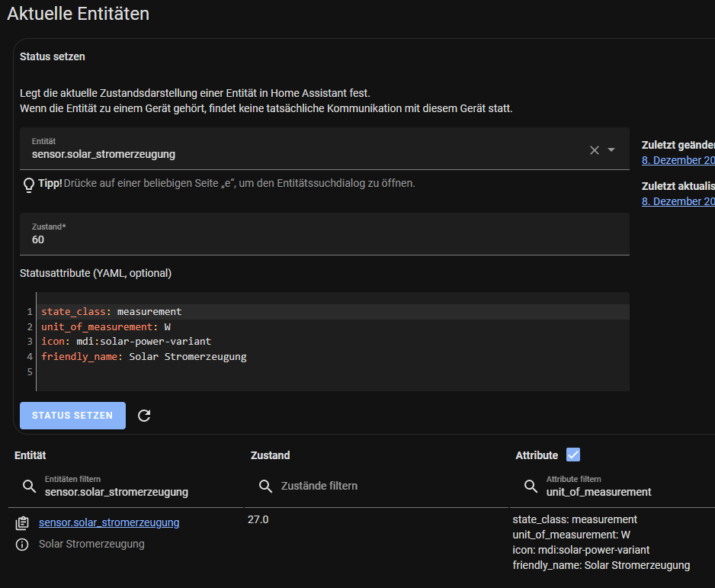Open info for Solar Stromerzeugung

coord(22,545)
